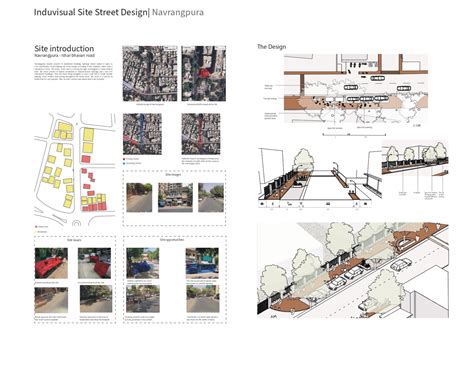The width and height of the screenshot is (474, 366).
Task: Click the red legend swatch below the site map
Action: coord(36,226)
